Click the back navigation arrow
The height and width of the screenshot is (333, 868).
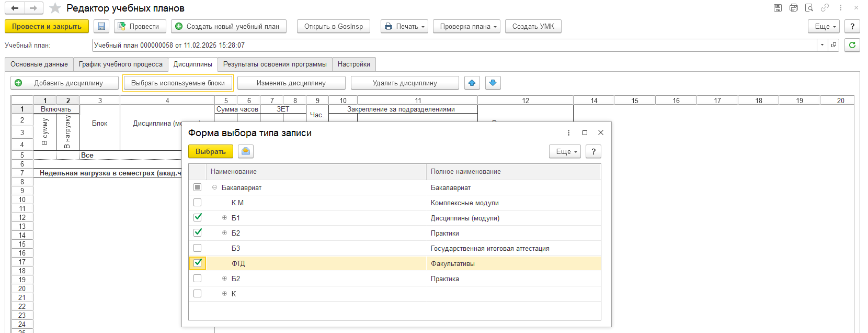point(15,8)
